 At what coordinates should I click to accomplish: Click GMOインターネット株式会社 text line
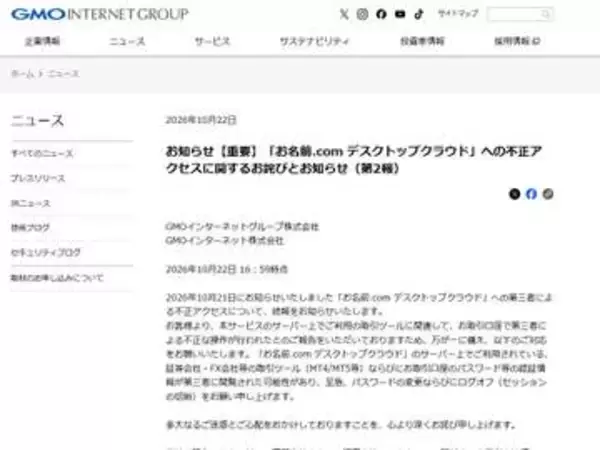[225, 241]
